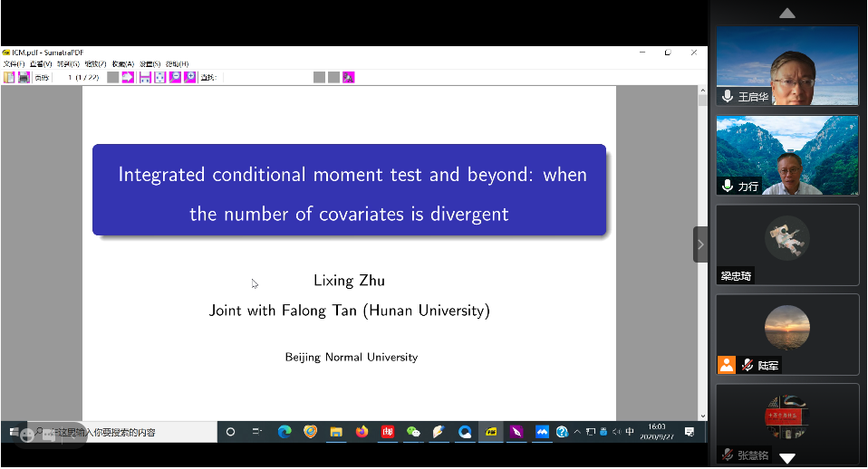Open the 查看(V) menu

[x=41, y=64]
